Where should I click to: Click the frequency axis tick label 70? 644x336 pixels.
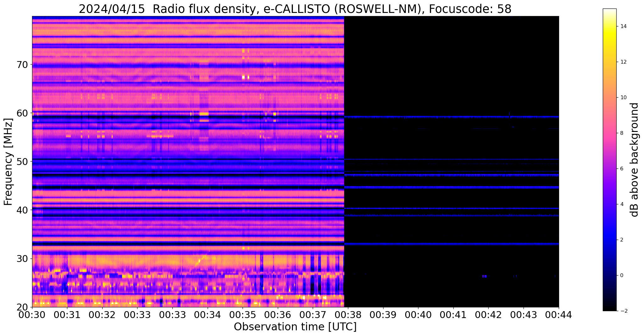pos(22,65)
